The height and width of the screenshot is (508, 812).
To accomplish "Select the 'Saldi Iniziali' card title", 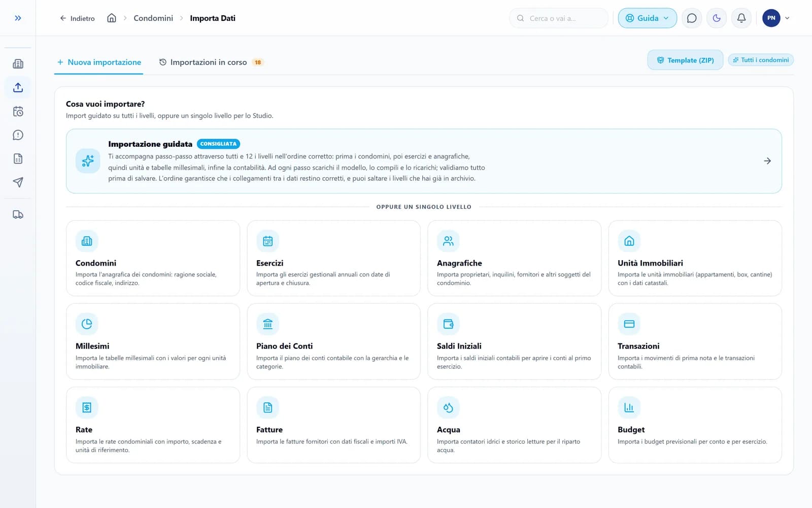I will [x=459, y=346].
